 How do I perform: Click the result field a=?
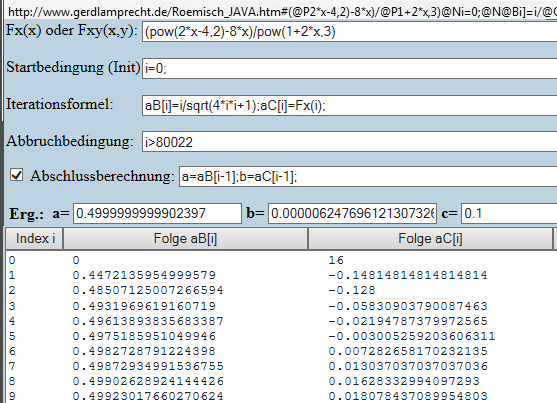(157, 214)
